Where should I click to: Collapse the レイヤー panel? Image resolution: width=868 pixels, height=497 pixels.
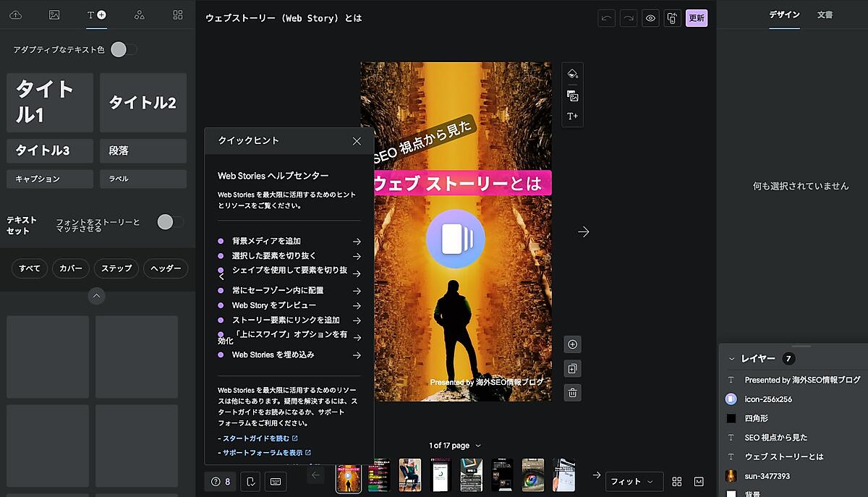click(x=731, y=359)
